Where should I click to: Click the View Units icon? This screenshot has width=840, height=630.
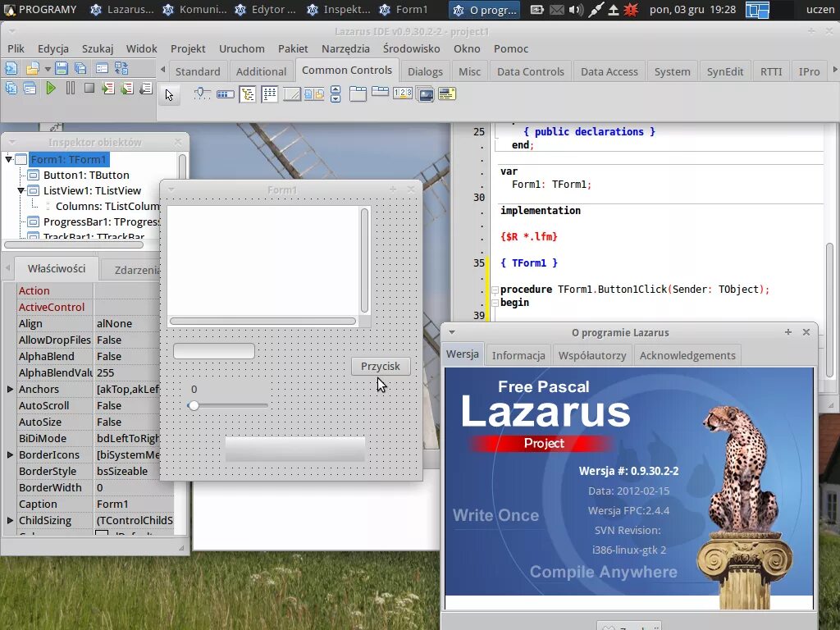[11, 88]
